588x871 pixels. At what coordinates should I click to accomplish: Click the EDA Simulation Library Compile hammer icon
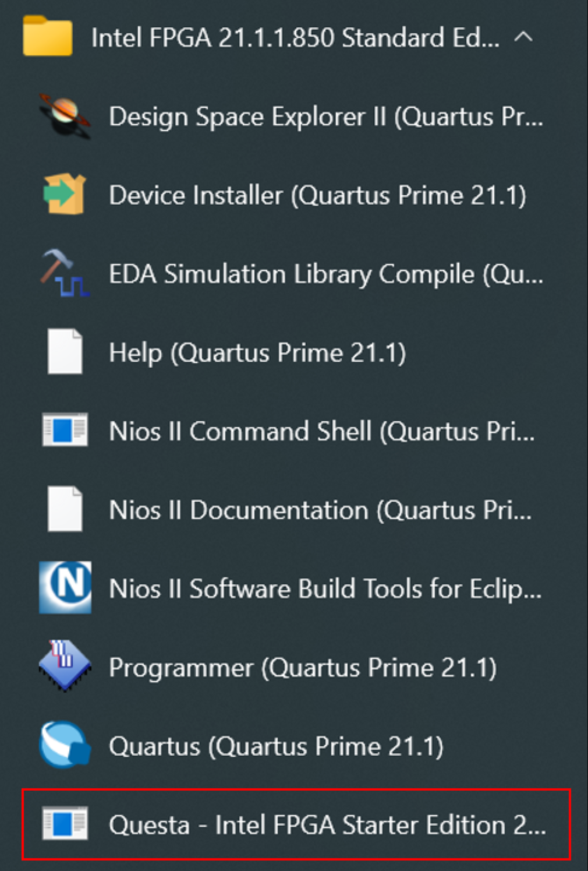click(65, 273)
